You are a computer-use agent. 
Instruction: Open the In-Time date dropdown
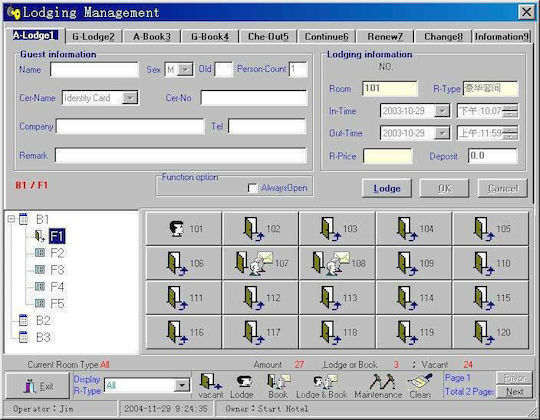[442, 111]
